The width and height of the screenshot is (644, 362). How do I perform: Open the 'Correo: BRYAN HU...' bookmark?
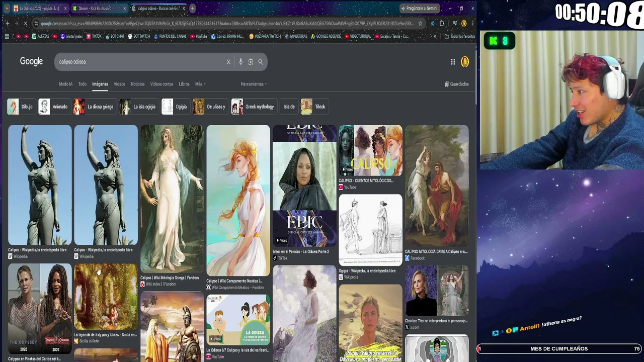227,36
